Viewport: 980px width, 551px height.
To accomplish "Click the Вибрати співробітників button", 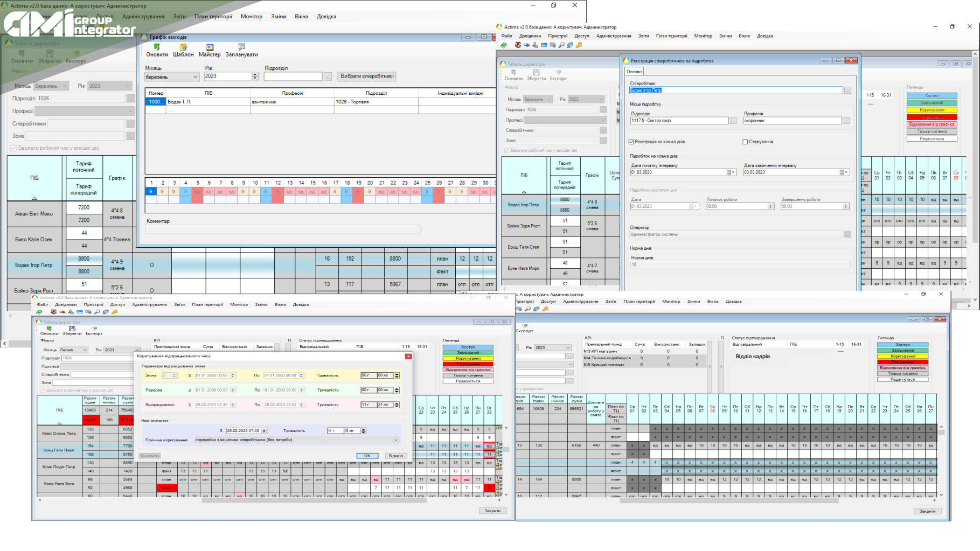I will coord(367,76).
